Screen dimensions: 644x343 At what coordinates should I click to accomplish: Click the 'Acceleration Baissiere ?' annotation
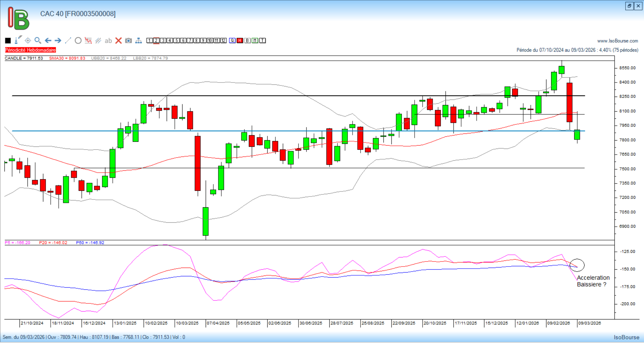(x=593, y=281)
